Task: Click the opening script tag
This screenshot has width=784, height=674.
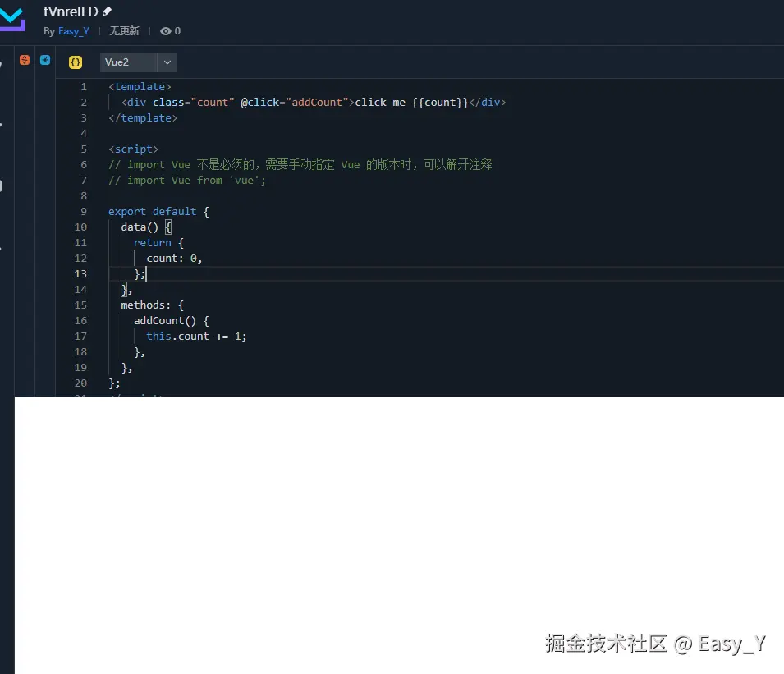Action: pos(134,149)
